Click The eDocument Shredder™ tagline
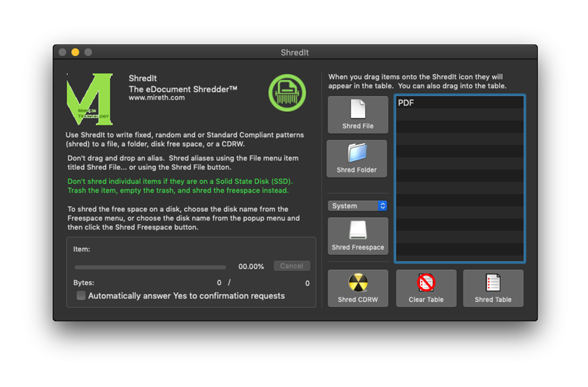This screenshot has height=387, width=588. pos(183,90)
